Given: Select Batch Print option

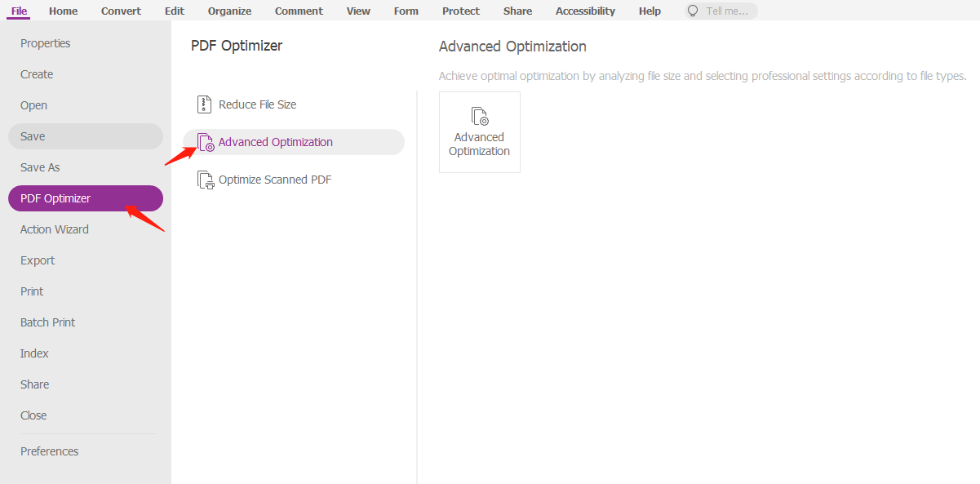Looking at the screenshot, I should (47, 322).
